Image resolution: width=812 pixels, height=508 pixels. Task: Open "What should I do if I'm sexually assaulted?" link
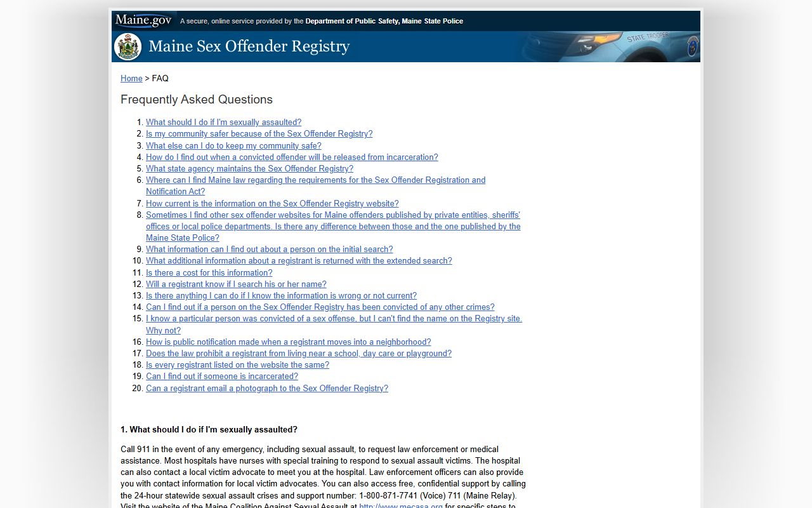tap(223, 123)
